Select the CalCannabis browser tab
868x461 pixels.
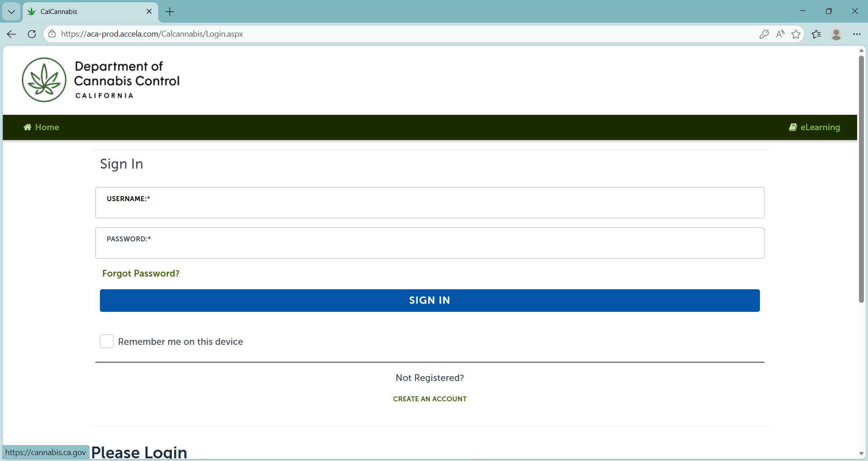point(90,12)
